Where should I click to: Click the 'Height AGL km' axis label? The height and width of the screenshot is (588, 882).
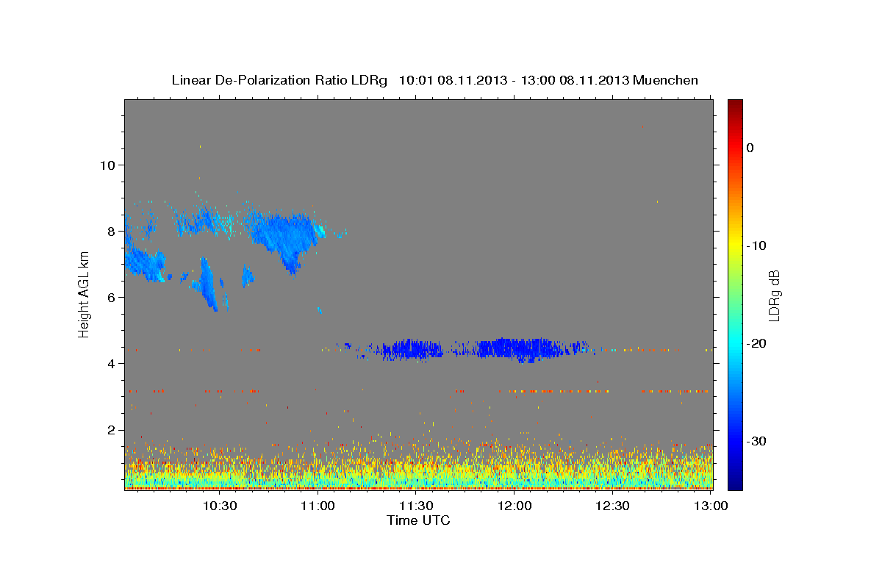point(85,294)
